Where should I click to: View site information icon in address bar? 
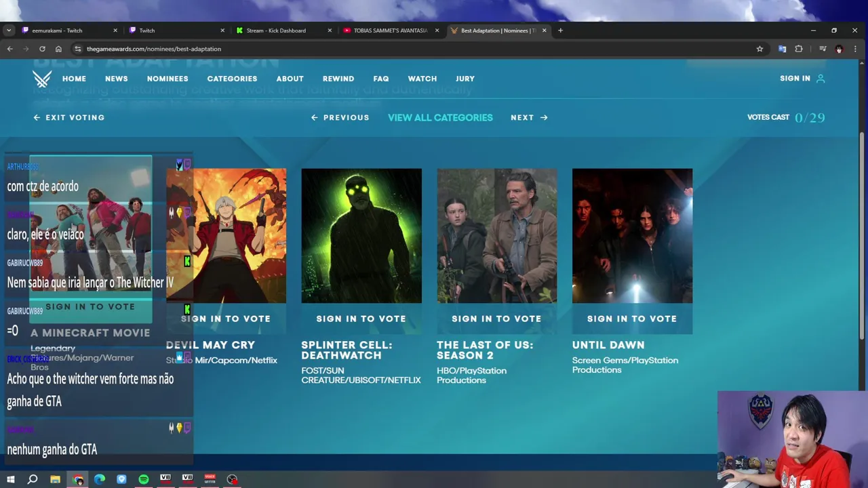(77, 49)
